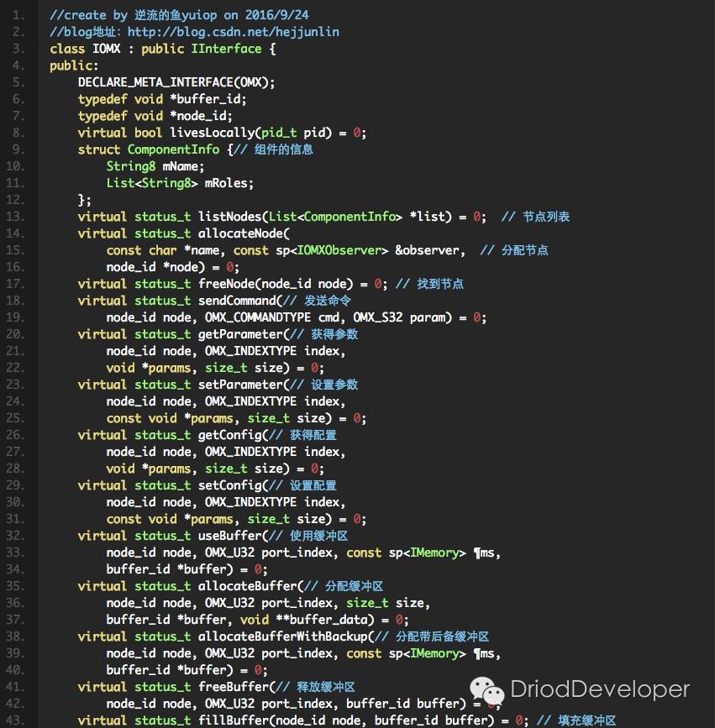Image resolution: width=715 pixels, height=728 pixels.
Task: Click 'allocateBufferWithBackup(' function name
Action: pyautogui.click(x=287, y=636)
